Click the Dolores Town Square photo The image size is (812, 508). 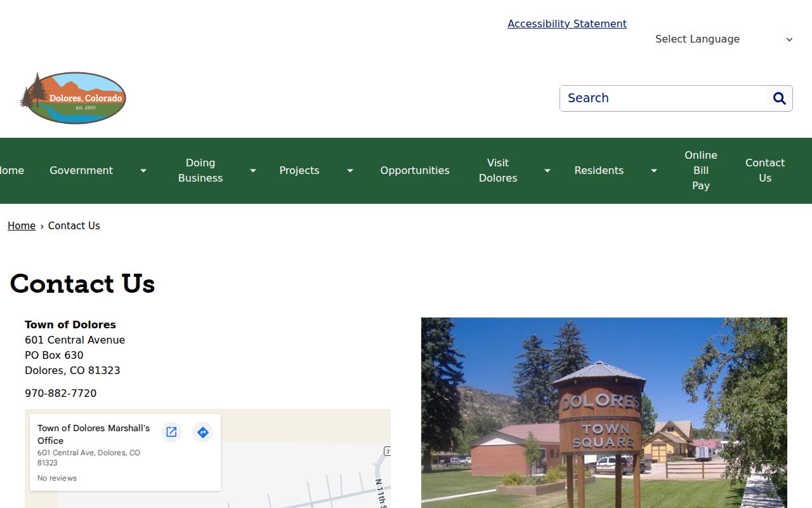(604, 413)
